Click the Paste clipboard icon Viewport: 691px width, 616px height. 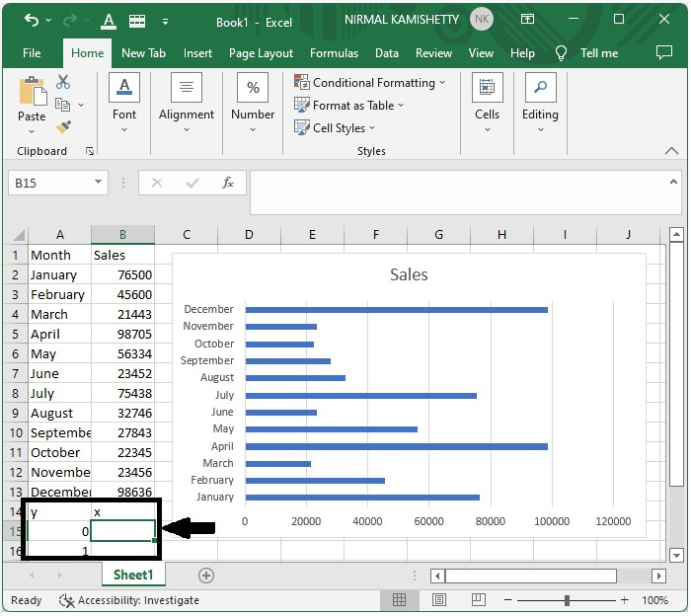point(32,94)
